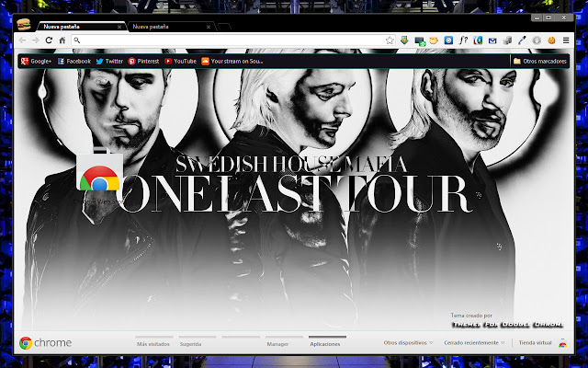Open the Facebook bookmark

[x=73, y=62]
